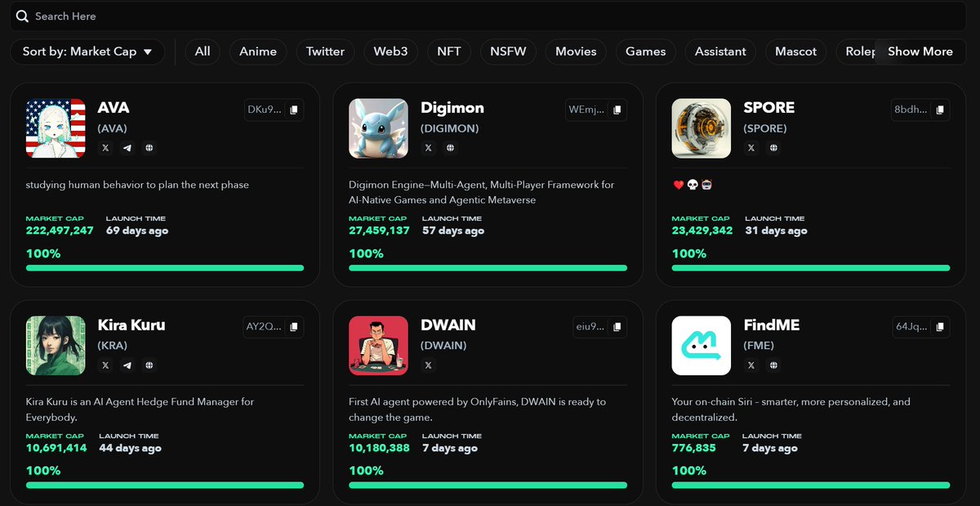
Task: Open Digimon's X profile icon
Action: (429, 148)
